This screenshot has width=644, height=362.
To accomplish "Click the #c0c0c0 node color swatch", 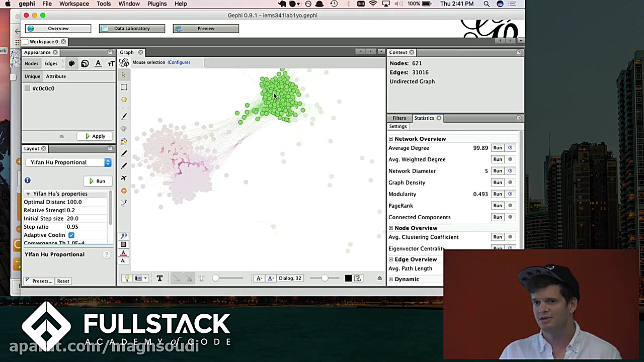I will pyautogui.click(x=27, y=88).
